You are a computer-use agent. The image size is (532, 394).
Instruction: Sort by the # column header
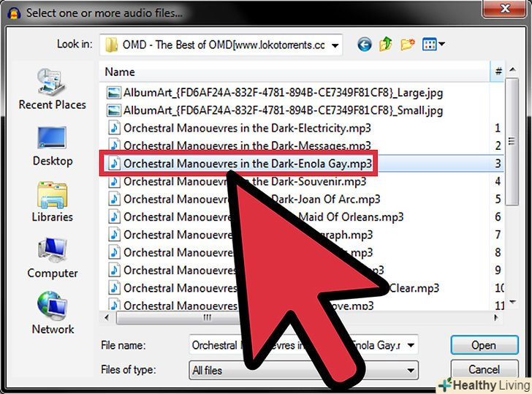pyautogui.click(x=498, y=72)
